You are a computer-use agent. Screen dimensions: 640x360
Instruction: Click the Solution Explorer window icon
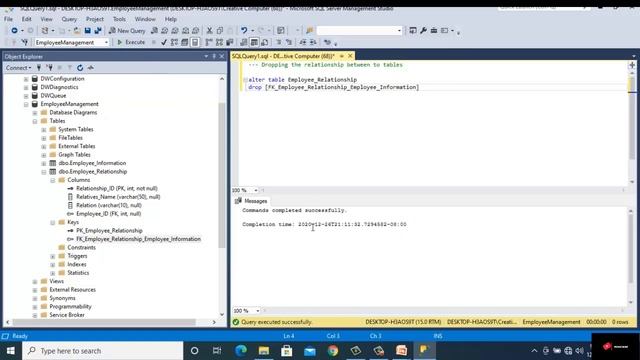coord(413,31)
